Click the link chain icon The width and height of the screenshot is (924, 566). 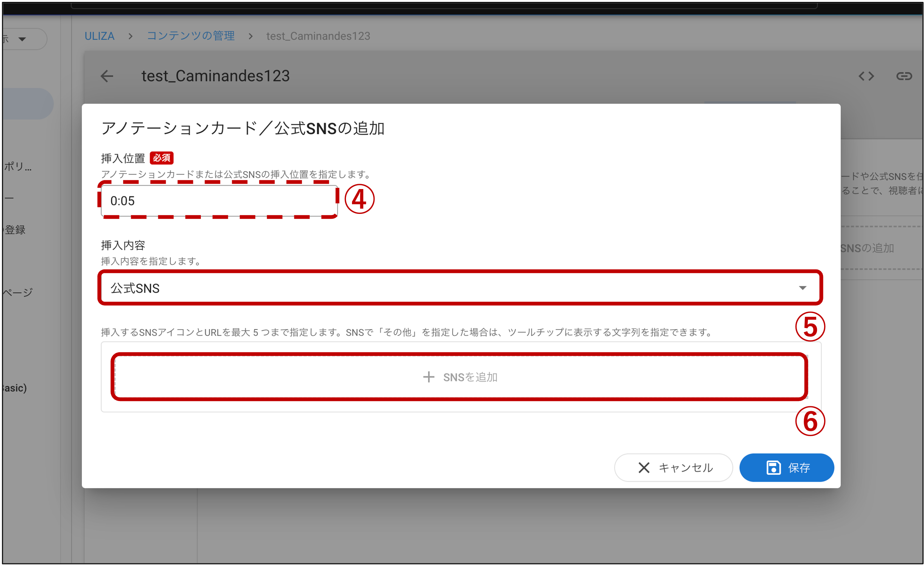904,76
